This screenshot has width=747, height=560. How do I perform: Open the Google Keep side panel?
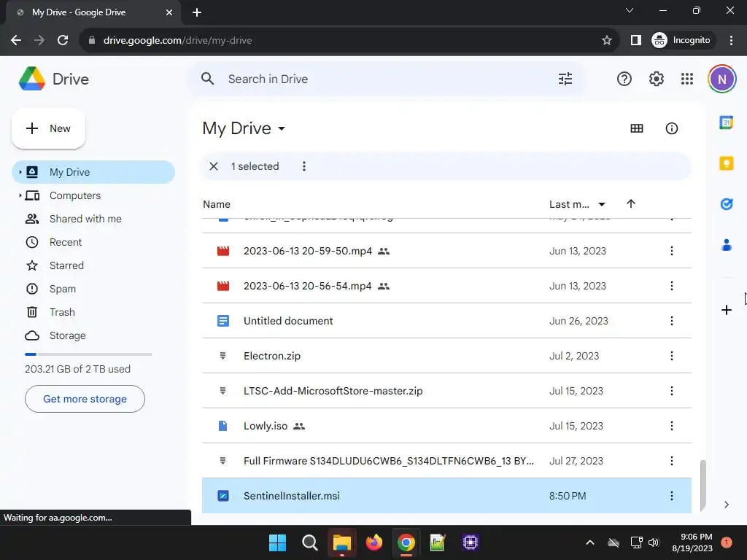point(726,163)
